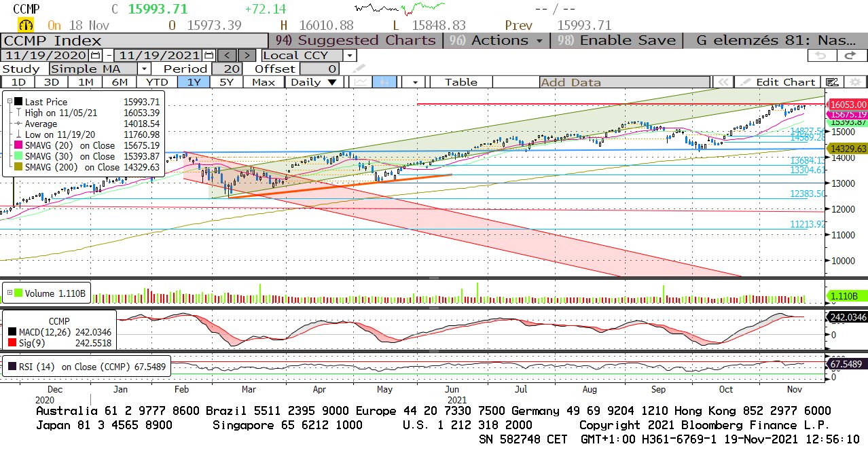Viewport: 868px width, 455px height.
Task: Click the black Last Price color swatch
Action: tap(19, 102)
